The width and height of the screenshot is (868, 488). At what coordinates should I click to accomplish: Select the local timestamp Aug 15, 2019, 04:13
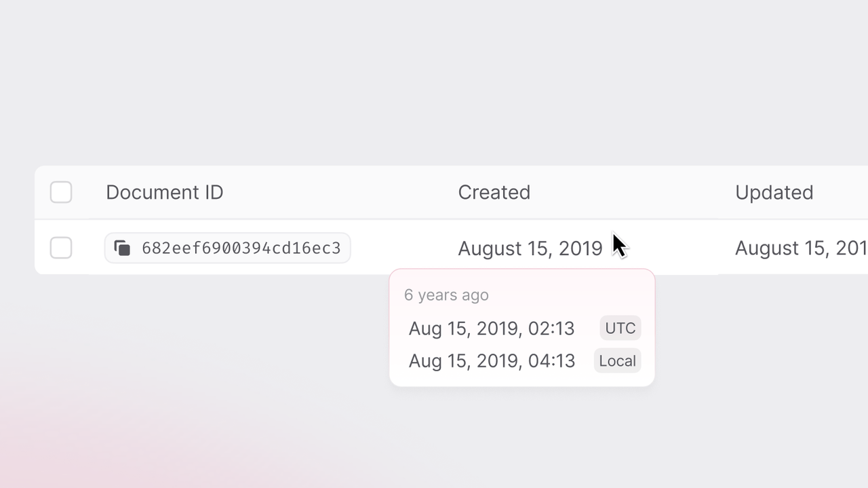tap(492, 360)
